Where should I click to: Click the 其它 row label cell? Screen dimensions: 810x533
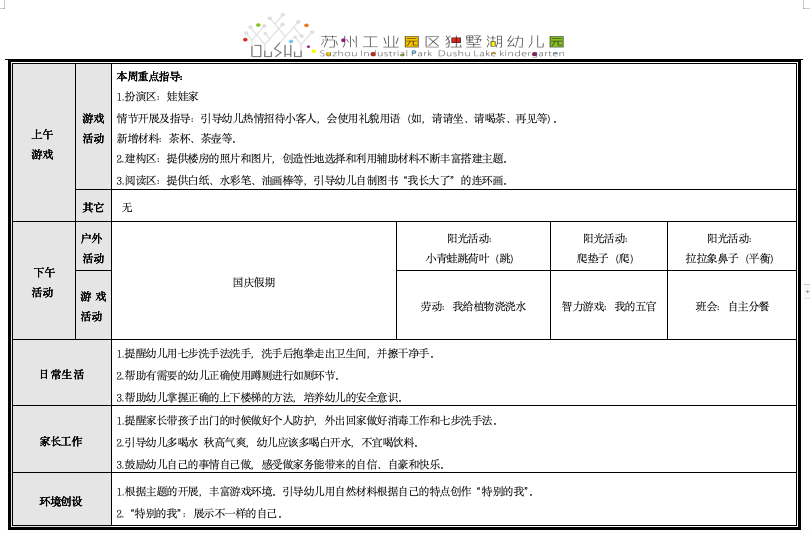point(93,208)
